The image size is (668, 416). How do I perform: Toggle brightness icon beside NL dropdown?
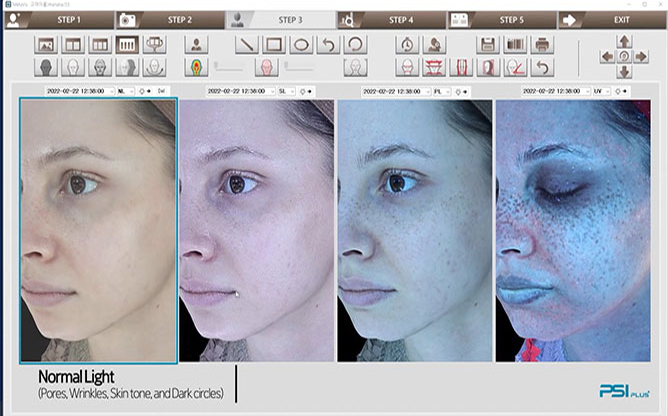(x=144, y=91)
